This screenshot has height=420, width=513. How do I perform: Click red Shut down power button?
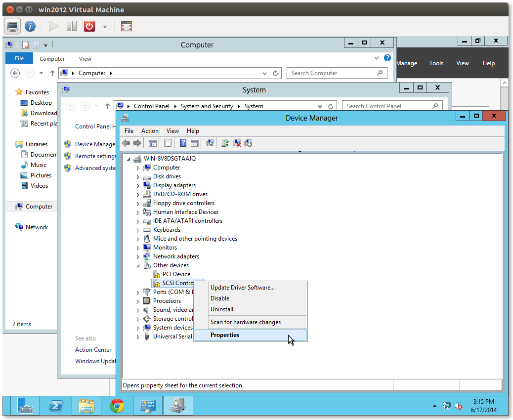pyautogui.click(x=89, y=26)
